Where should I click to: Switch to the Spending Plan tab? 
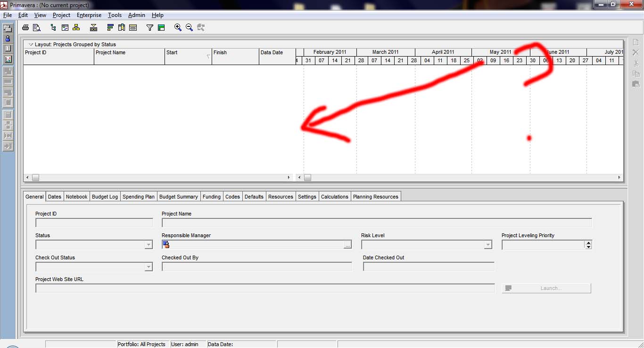139,197
